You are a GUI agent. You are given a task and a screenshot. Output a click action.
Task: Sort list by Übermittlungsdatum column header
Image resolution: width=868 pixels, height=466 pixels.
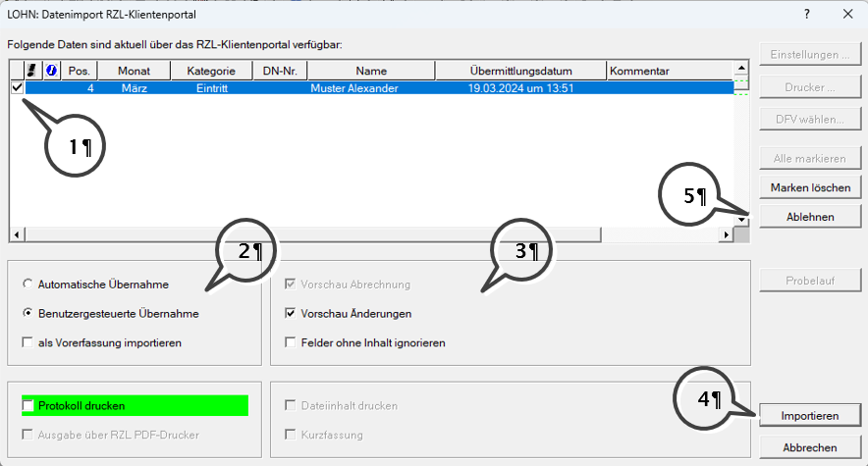(x=520, y=71)
